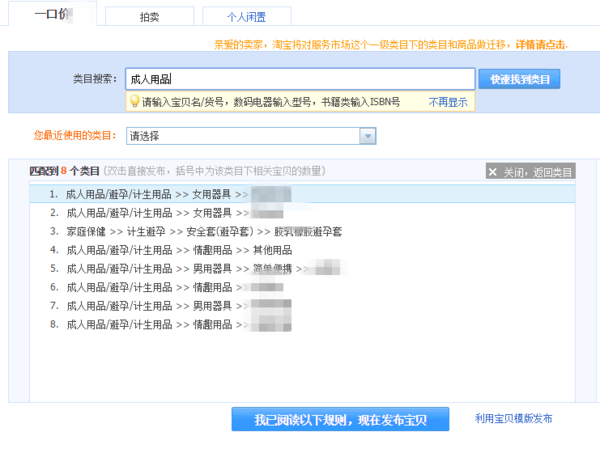The image size is (600, 449).
Task: Choose result 2 under 女用器具
Action: (160, 213)
